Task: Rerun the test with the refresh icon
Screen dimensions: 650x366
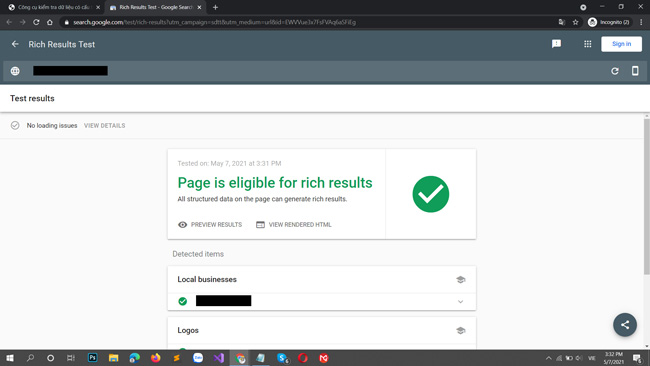Action: (615, 71)
